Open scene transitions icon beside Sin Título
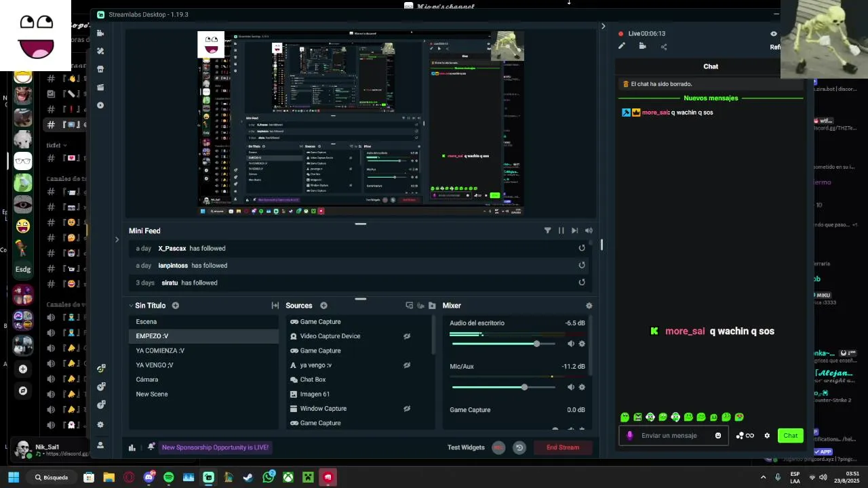Screen dimensions: 868x488 275,306
